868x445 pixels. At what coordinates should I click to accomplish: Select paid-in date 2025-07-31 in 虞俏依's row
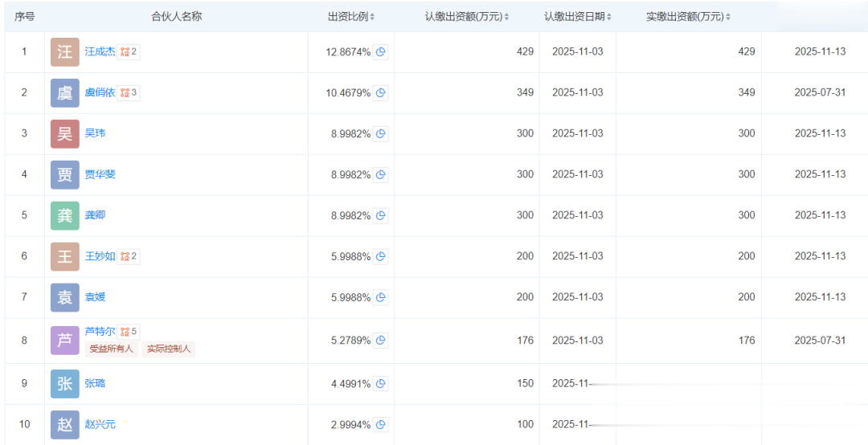pyautogui.click(x=821, y=92)
